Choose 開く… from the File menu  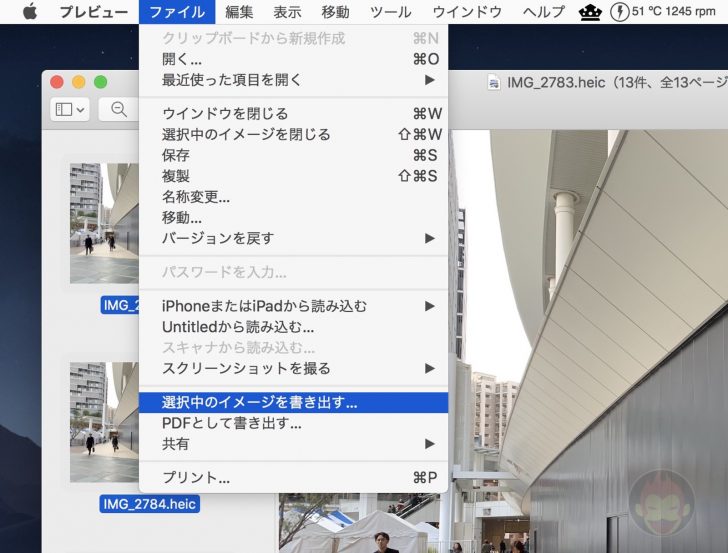click(x=293, y=59)
